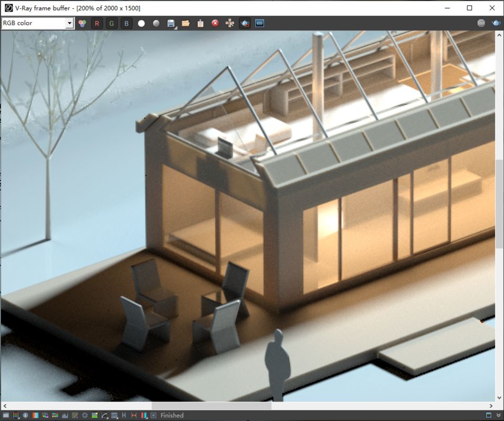504x421 pixels.
Task: Start render with the teapot button
Action: tap(496, 23)
